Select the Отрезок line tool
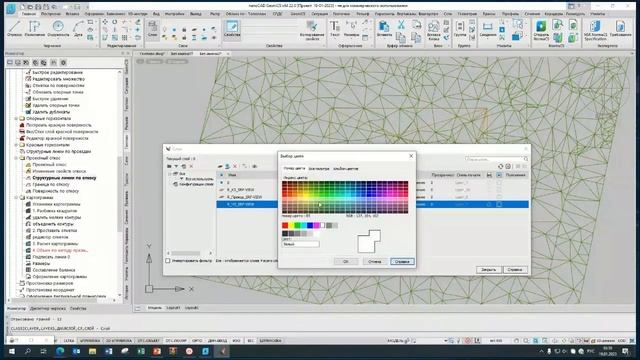Image resolution: width=640 pixels, height=360 pixels. [14, 29]
